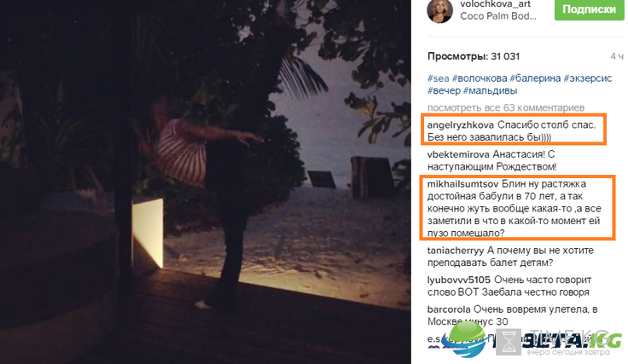Open mikhailsumtsov commenter profile

click(462, 184)
